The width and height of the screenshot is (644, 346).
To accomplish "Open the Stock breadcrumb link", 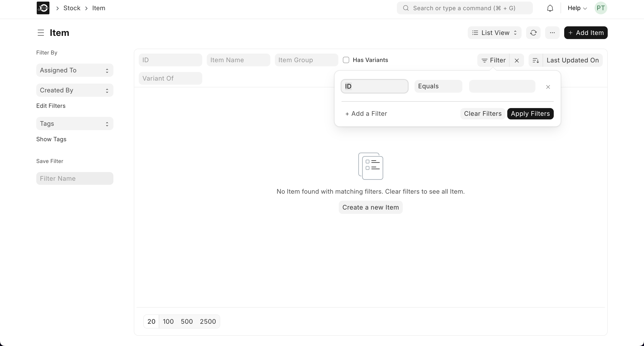I will pyautogui.click(x=72, y=8).
